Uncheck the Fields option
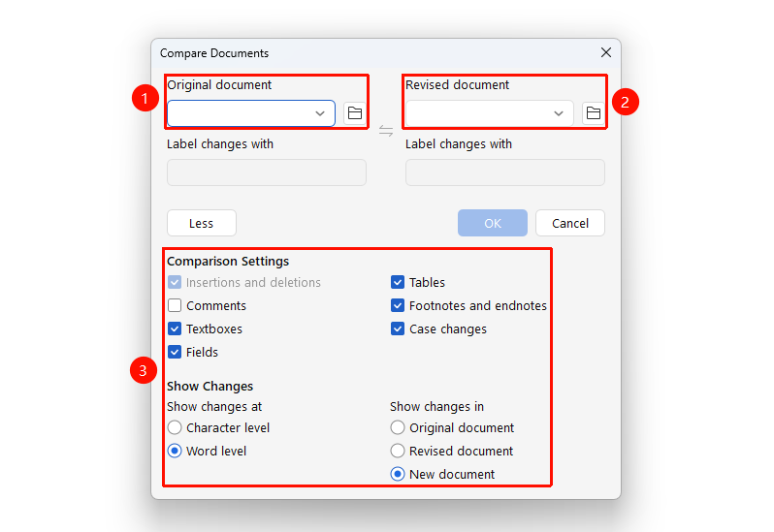This screenshot has width=774, height=532. (x=175, y=352)
